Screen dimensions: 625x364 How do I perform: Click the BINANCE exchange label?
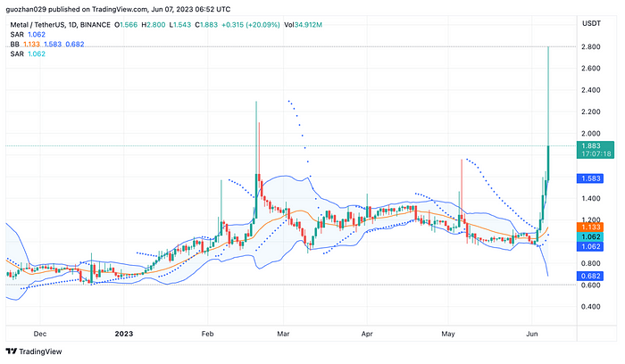[x=96, y=25]
